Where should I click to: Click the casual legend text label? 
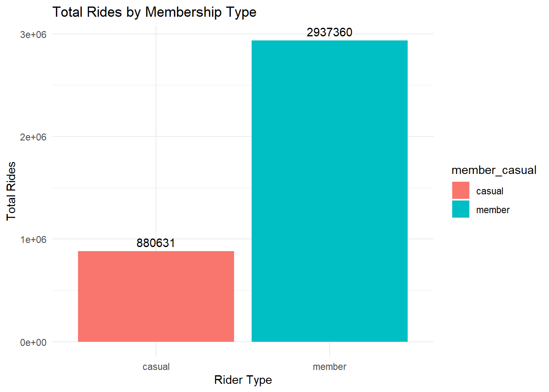coord(490,191)
